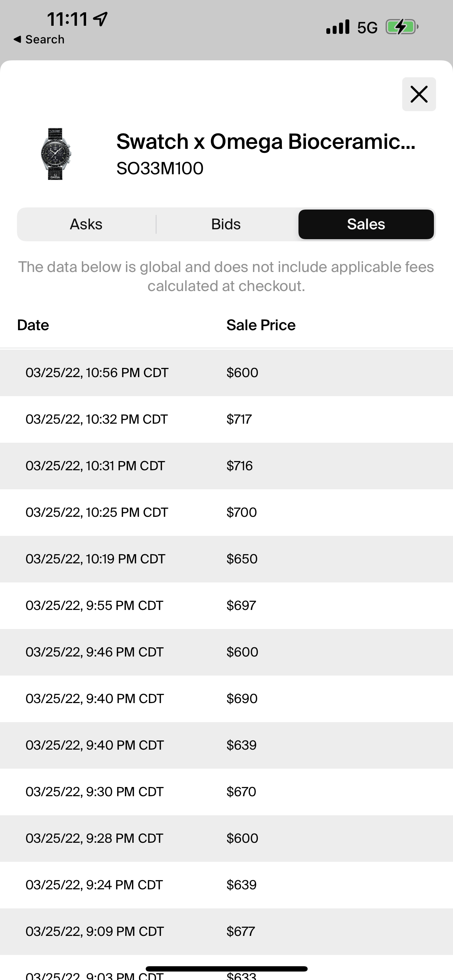
Task: Tap the 5G network indicator
Action: [367, 28]
